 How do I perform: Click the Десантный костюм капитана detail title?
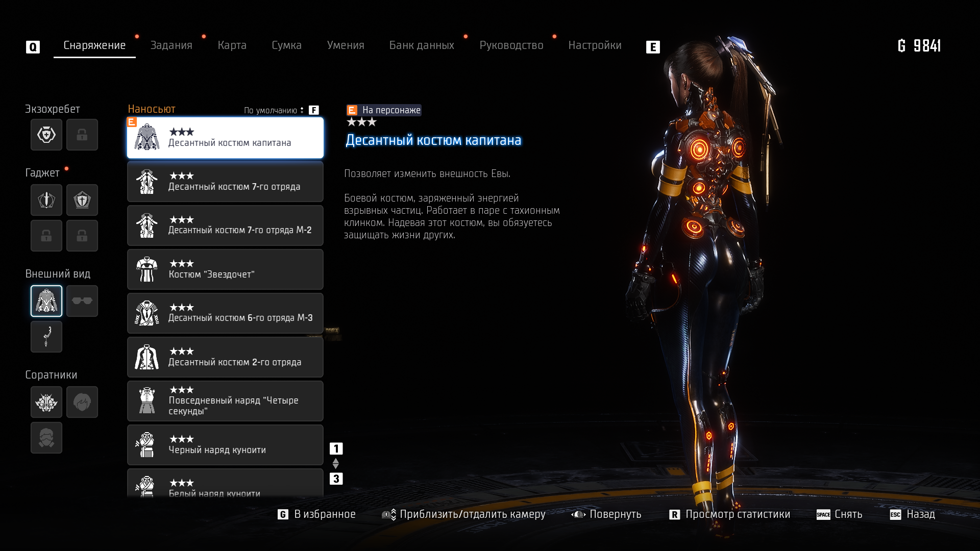(x=433, y=140)
